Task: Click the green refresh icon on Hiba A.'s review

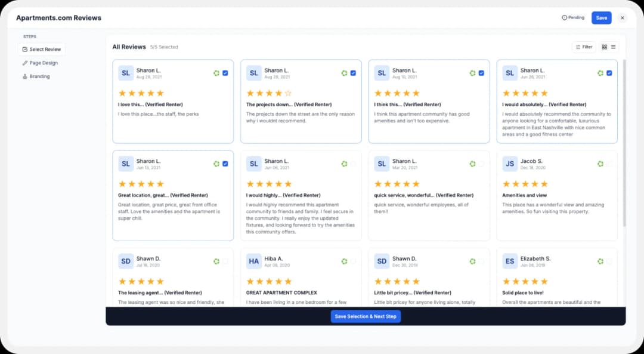Action: tap(344, 261)
